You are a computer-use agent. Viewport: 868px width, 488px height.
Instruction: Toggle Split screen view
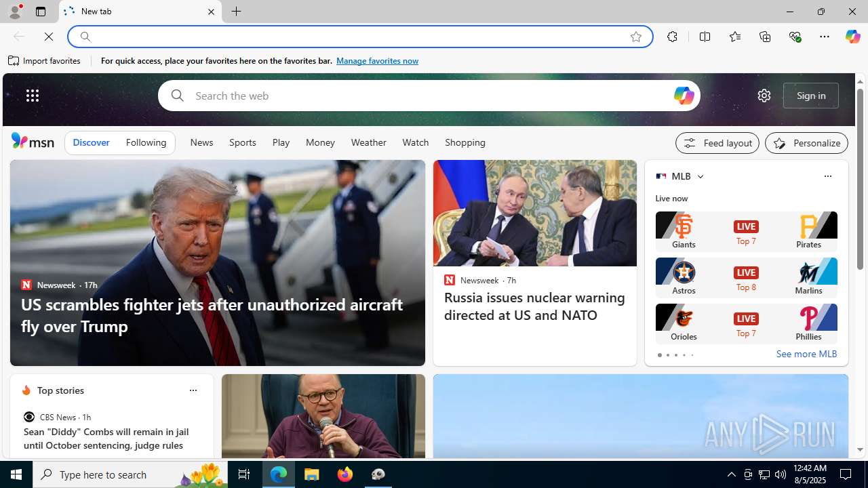705,37
